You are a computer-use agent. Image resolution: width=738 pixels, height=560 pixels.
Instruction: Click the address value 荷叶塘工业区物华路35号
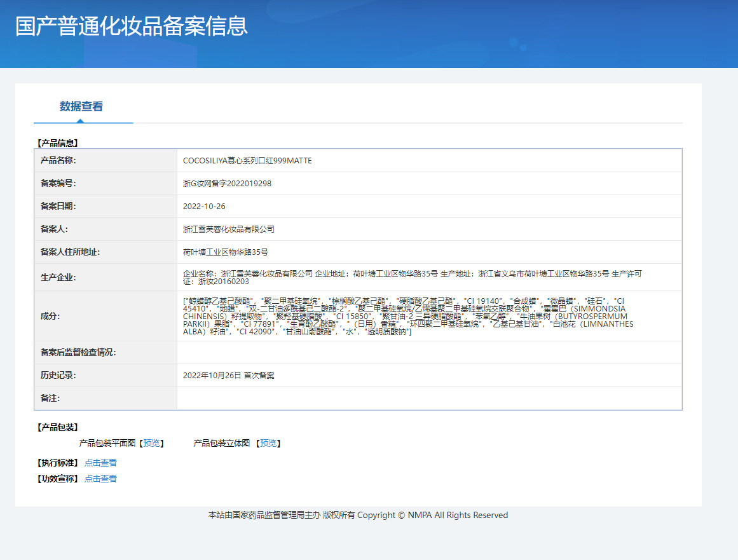(x=226, y=252)
